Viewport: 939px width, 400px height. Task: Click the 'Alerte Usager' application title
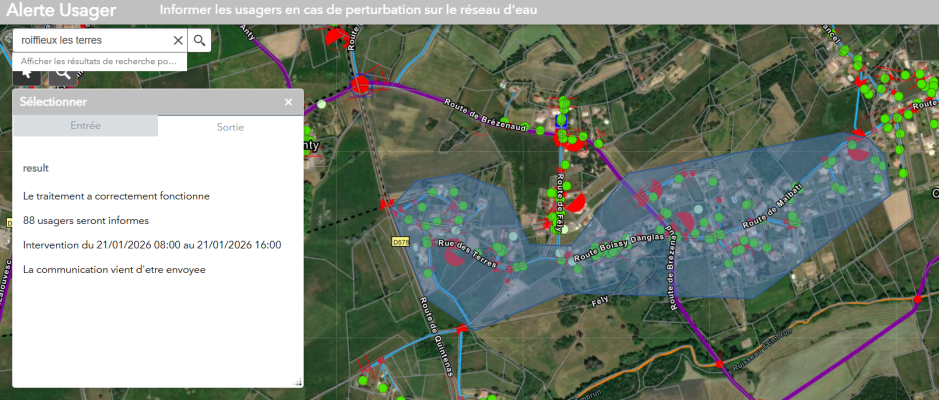61,12
